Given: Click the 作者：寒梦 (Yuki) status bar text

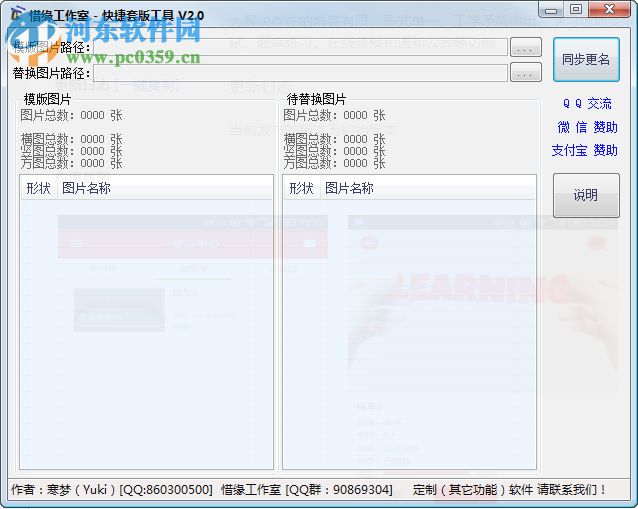Looking at the screenshot, I should [112, 489].
